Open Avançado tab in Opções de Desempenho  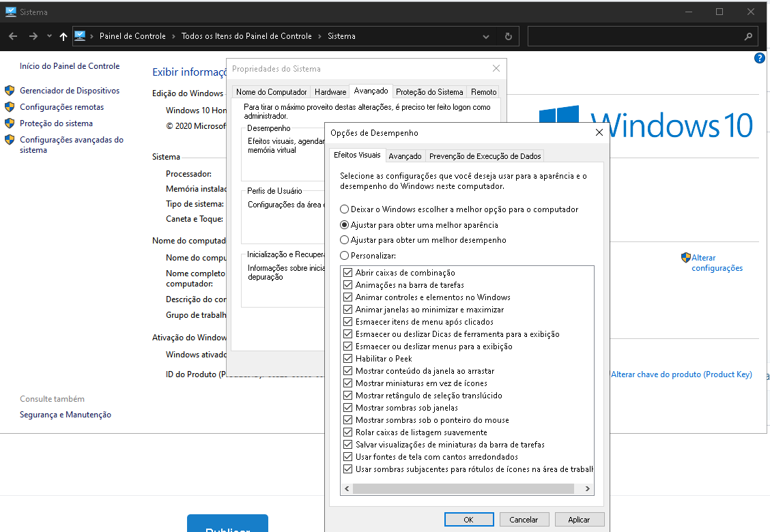tap(405, 156)
